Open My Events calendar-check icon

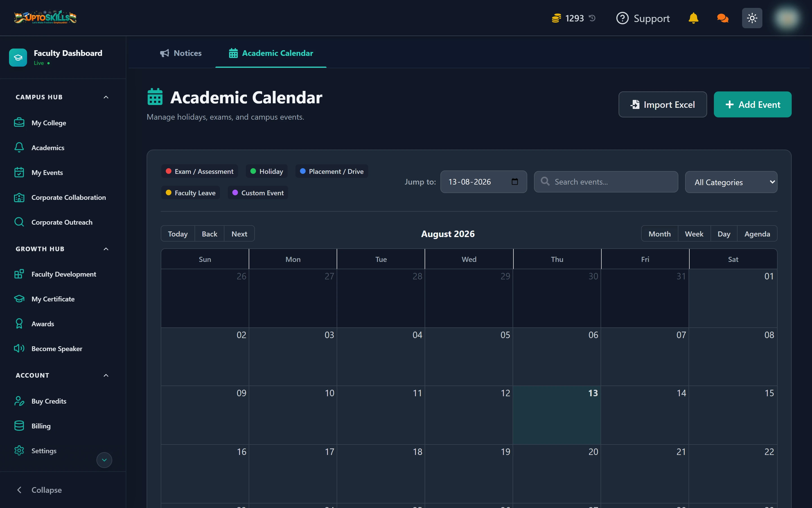pyautogui.click(x=19, y=172)
